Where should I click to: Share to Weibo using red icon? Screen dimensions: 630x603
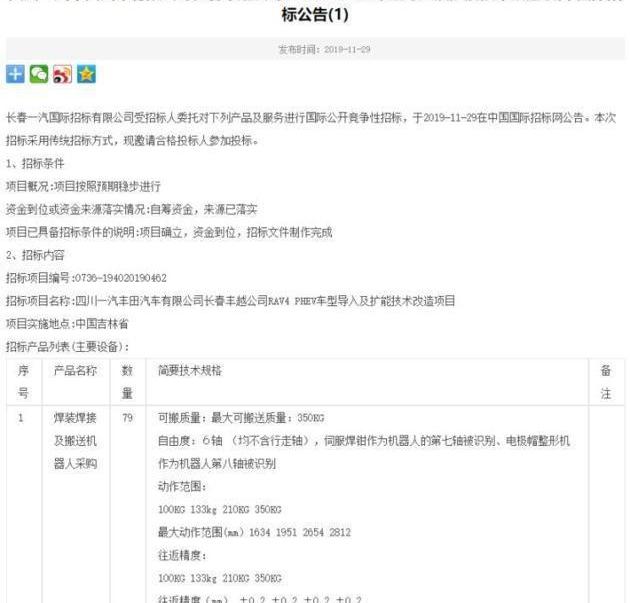click(x=63, y=74)
